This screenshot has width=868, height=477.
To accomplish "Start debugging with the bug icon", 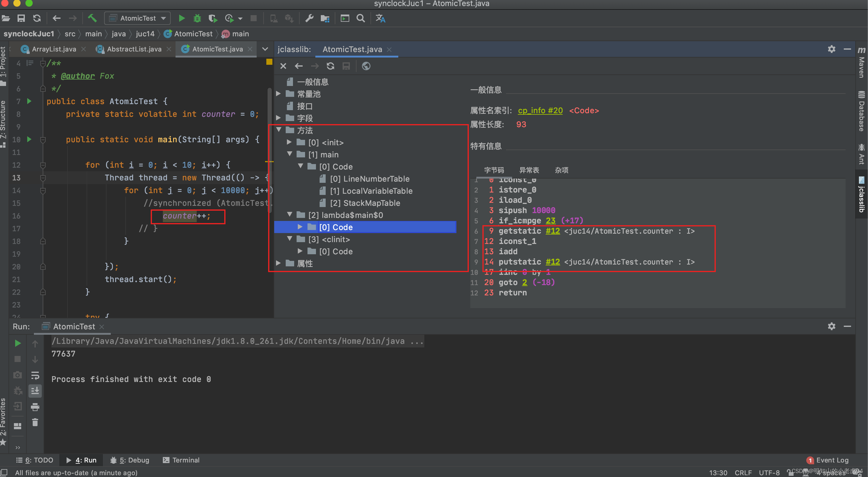I will click(x=197, y=18).
